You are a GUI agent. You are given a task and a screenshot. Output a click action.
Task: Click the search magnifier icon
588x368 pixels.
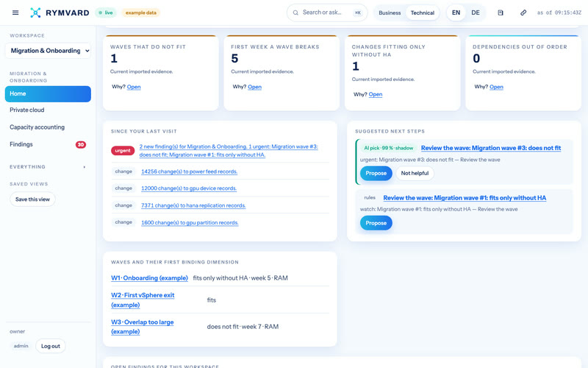(295, 13)
